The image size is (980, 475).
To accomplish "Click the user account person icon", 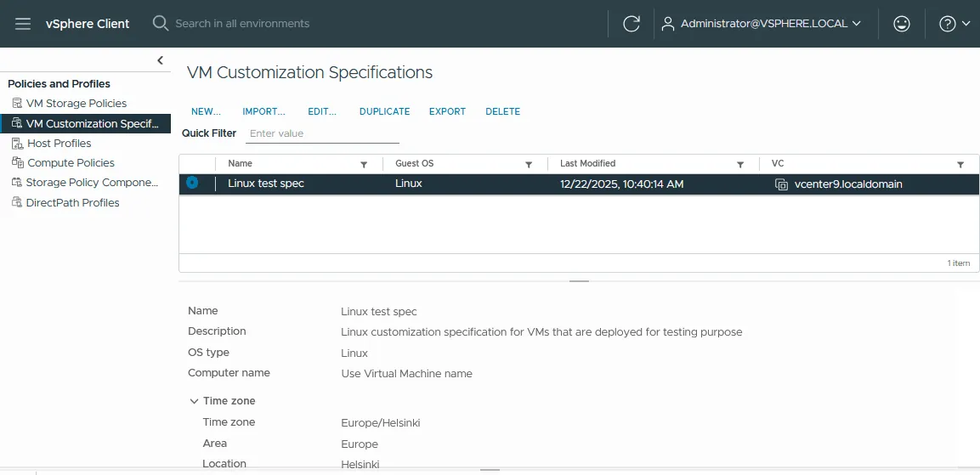I will pyautogui.click(x=667, y=24).
